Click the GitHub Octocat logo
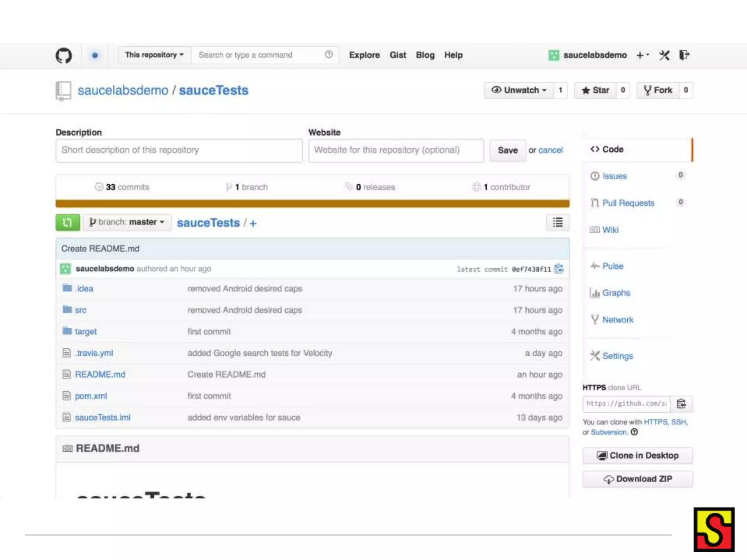 (x=64, y=55)
